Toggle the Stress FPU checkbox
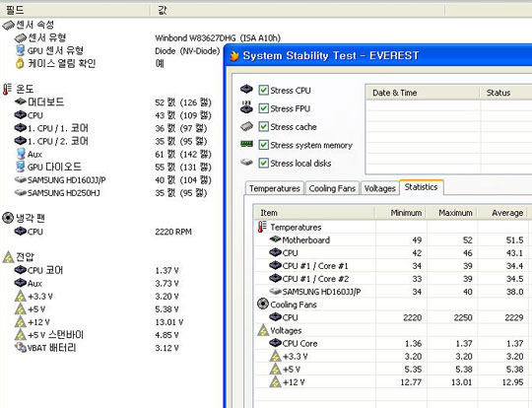 (x=263, y=108)
